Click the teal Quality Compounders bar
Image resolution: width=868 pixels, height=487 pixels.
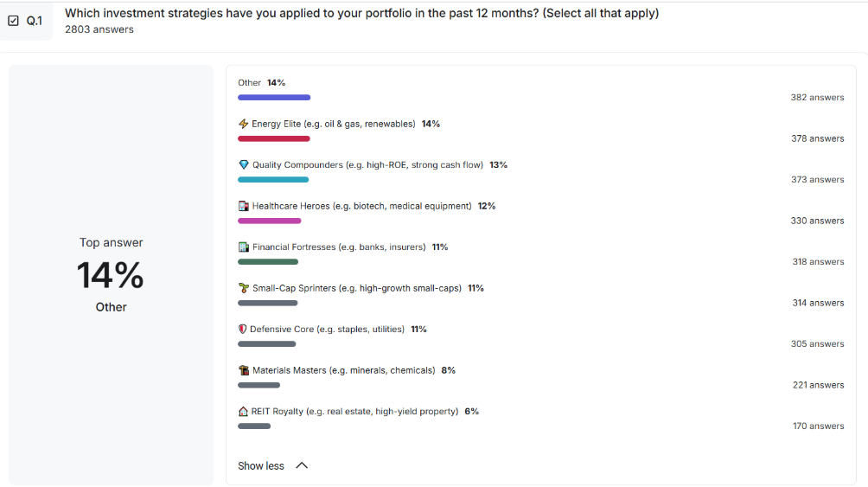(272, 180)
